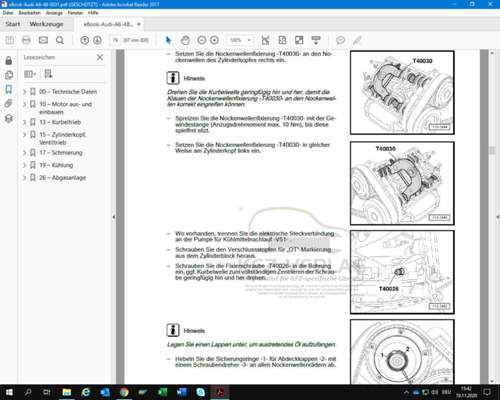This screenshot has height=400, width=500.
Task: Expand the 00 – Technische Daten bookmark
Action: (x=24, y=92)
